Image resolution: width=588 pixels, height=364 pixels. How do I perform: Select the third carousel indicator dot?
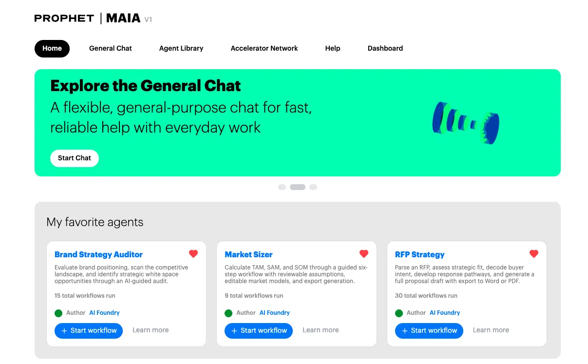313,187
